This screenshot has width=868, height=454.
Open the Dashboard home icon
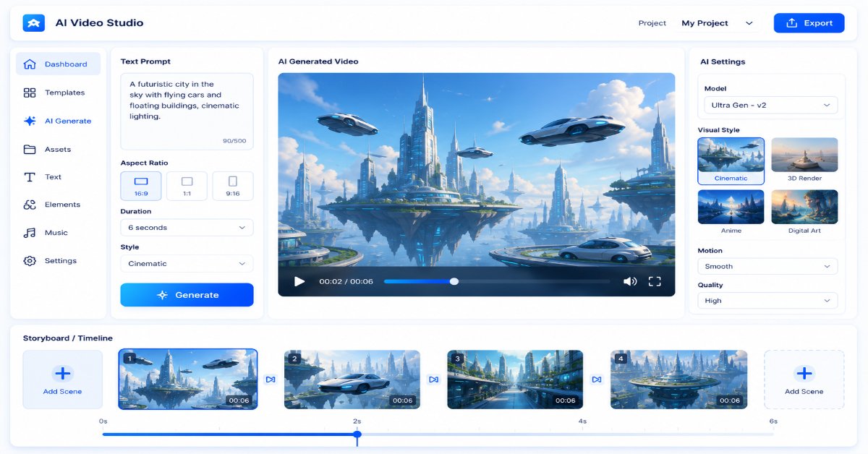click(30, 64)
